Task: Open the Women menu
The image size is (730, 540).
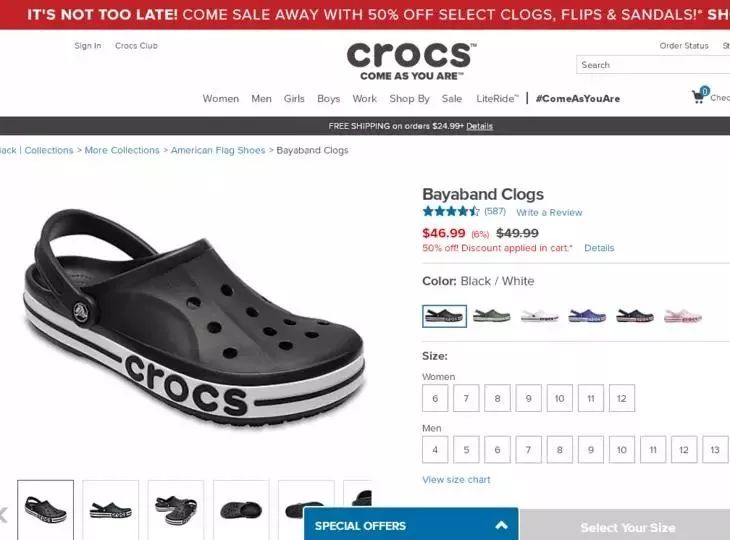Action: pyautogui.click(x=221, y=99)
